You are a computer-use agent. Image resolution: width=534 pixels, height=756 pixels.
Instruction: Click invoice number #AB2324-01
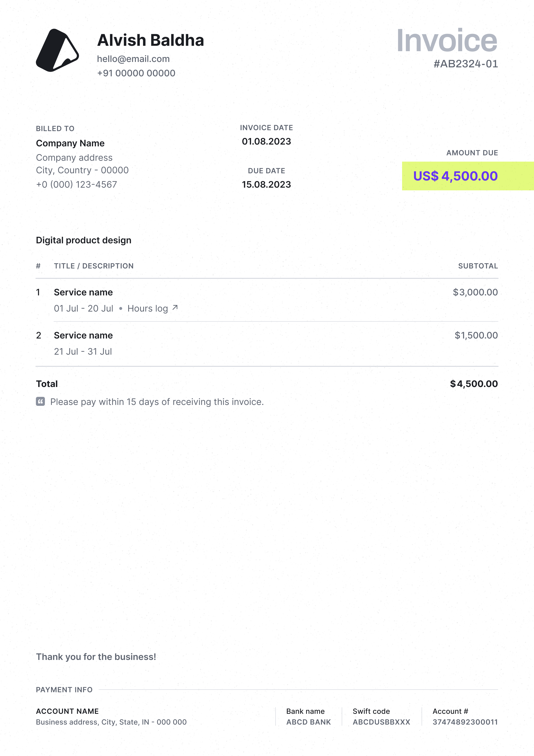(x=465, y=64)
